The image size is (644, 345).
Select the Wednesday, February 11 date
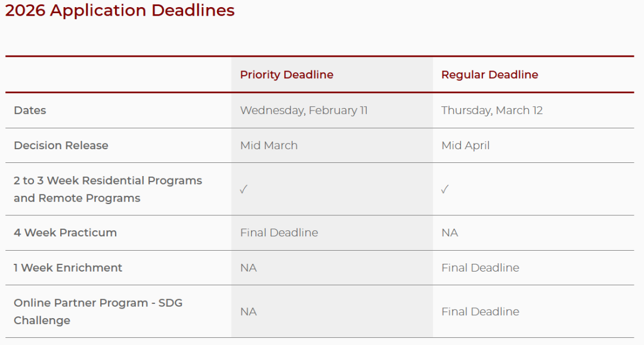click(x=304, y=110)
